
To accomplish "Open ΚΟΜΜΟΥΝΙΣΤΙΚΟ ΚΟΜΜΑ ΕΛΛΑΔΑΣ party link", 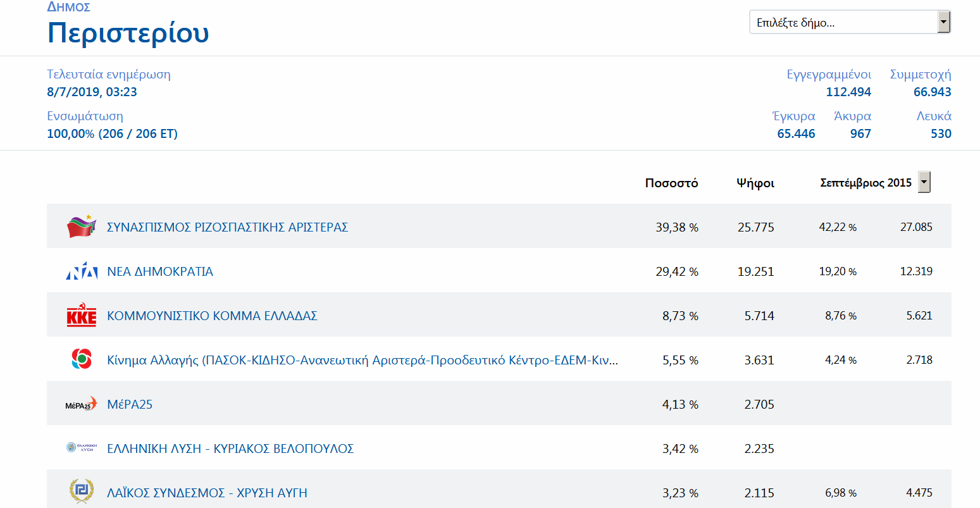I will coord(212,316).
